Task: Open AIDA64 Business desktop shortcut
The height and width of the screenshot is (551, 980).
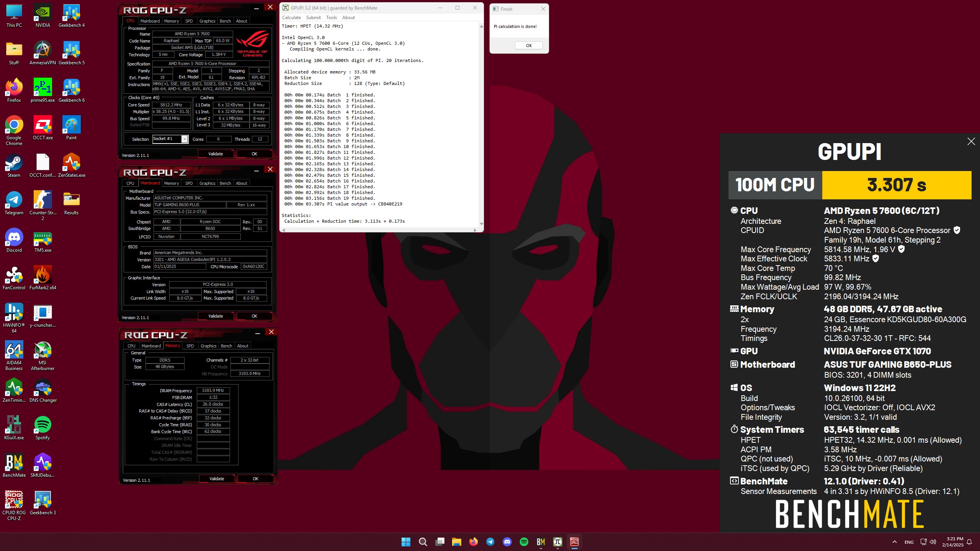Action: pyautogui.click(x=14, y=355)
